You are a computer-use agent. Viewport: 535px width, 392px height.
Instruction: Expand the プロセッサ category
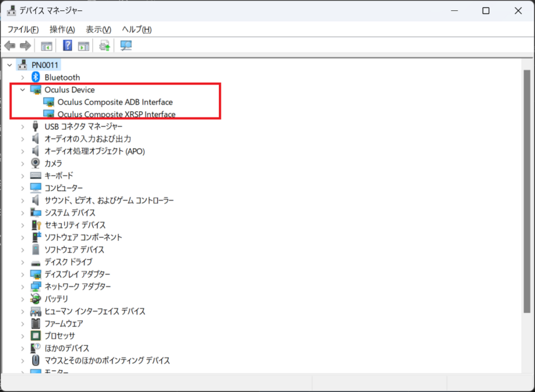tap(23, 336)
